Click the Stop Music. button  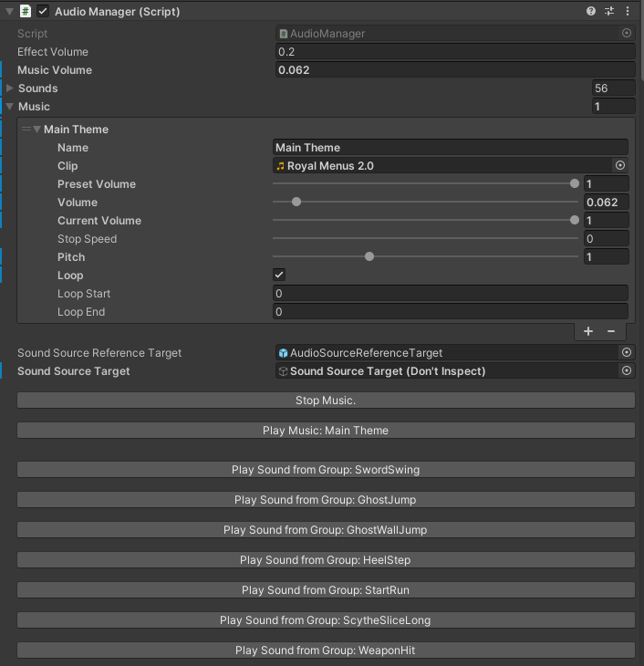click(326, 401)
